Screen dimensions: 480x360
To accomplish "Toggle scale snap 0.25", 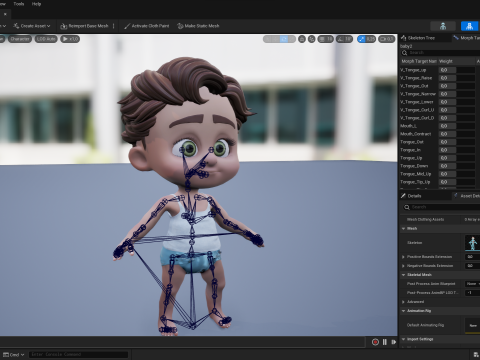I will tap(362, 39).
